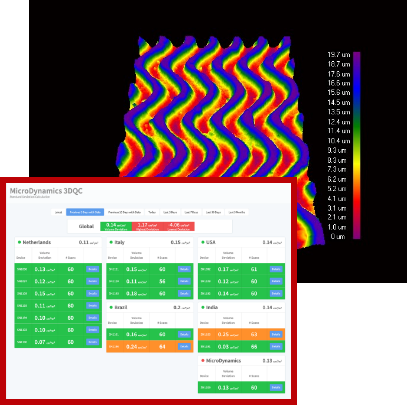The image size is (407, 405).
Task: Open Details for MicroDynamics 0.13 row
Action: click(276, 388)
